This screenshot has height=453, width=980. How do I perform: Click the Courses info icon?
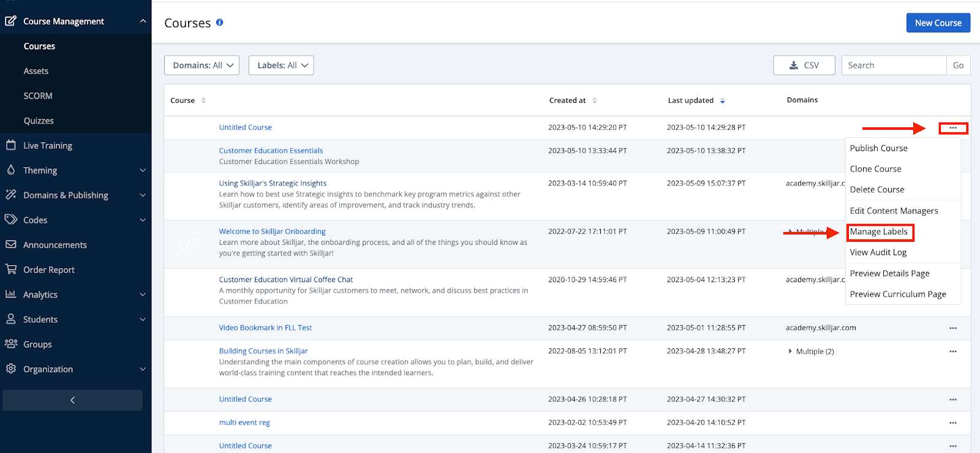[219, 23]
